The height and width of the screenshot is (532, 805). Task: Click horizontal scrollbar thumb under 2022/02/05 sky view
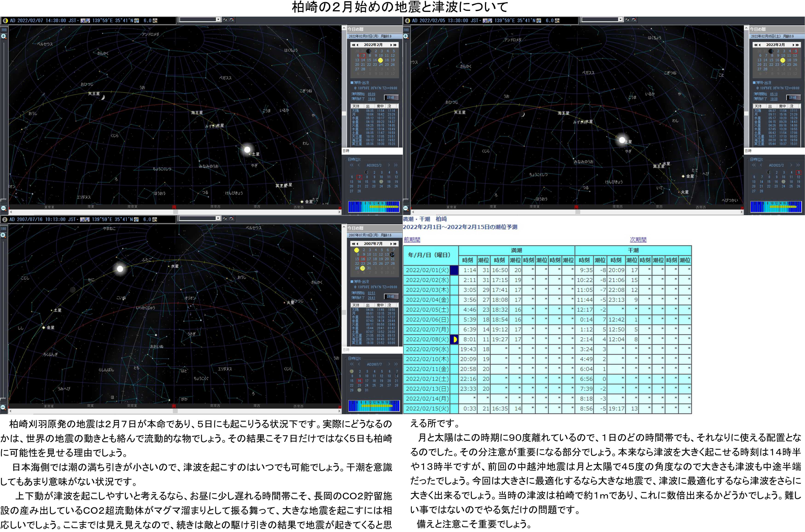pyautogui.click(x=578, y=212)
